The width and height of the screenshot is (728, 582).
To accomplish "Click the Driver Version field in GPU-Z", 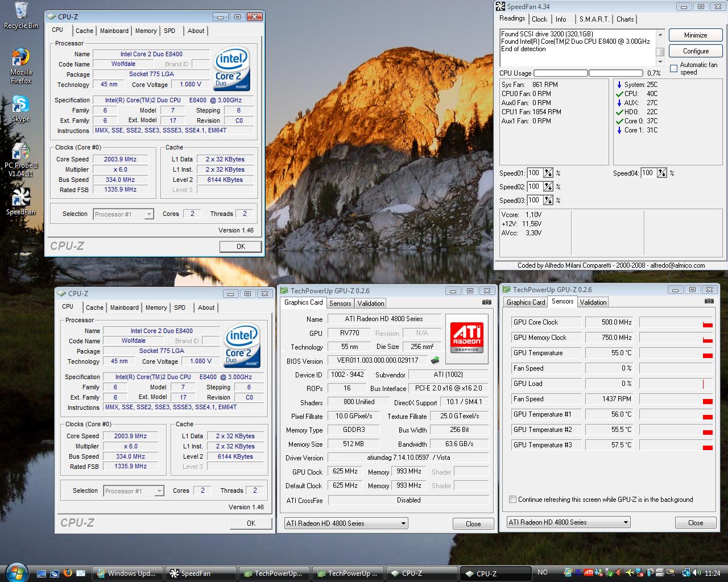I will [408, 458].
